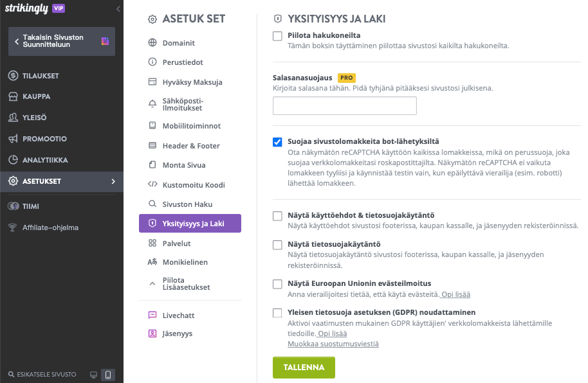Click the Tallenna save button
588x383 pixels.
pos(304,368)
